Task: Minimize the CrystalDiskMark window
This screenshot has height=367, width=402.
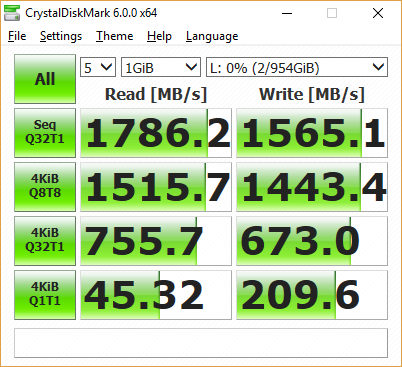Action: tap(287, 13)
